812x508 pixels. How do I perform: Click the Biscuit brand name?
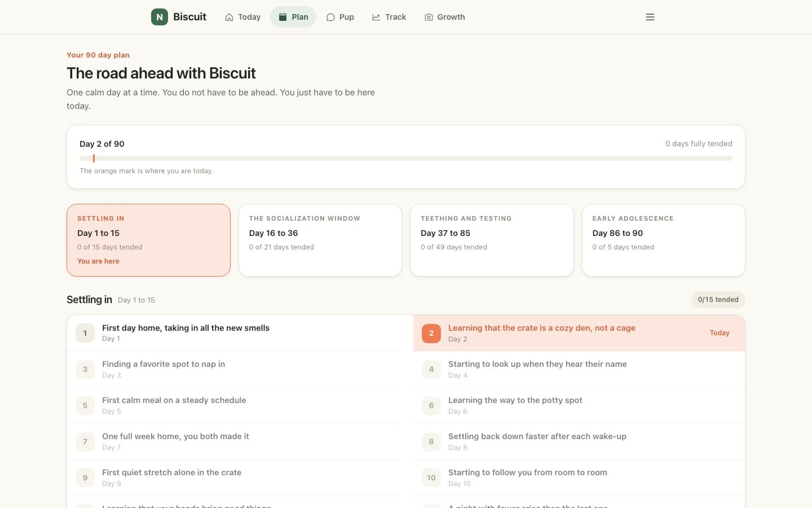pyautogui.click(x=189, y=17)
